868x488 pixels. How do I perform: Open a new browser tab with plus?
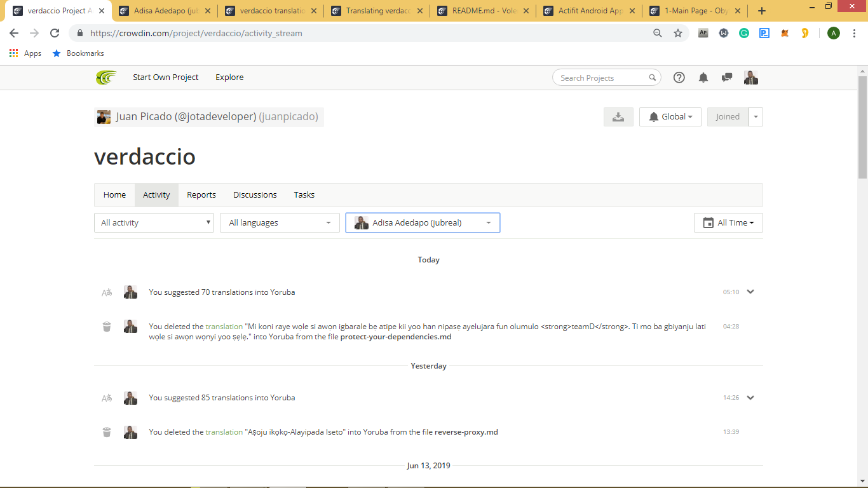[x=762, y=11]
